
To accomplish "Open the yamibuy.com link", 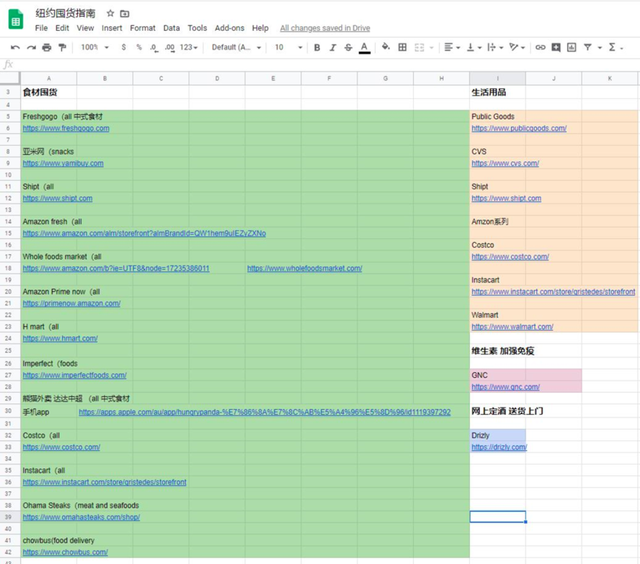I will pos(63,163).
